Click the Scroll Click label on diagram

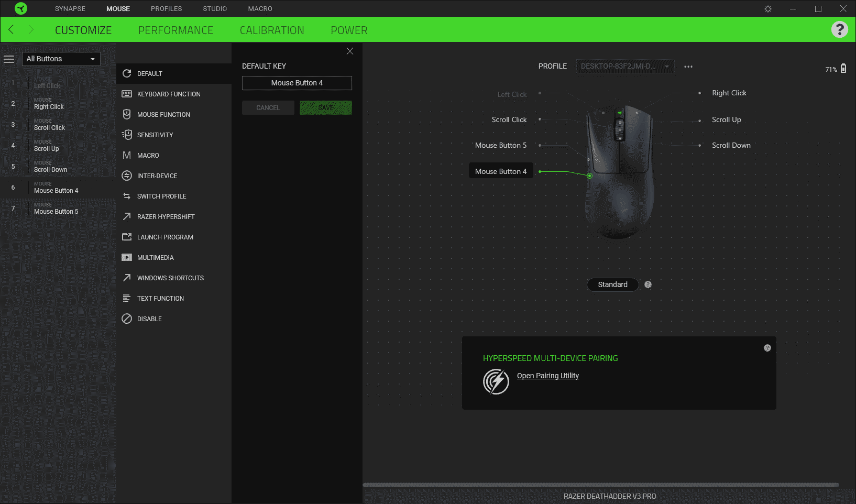pyautogui.click(x=509, y=119)
